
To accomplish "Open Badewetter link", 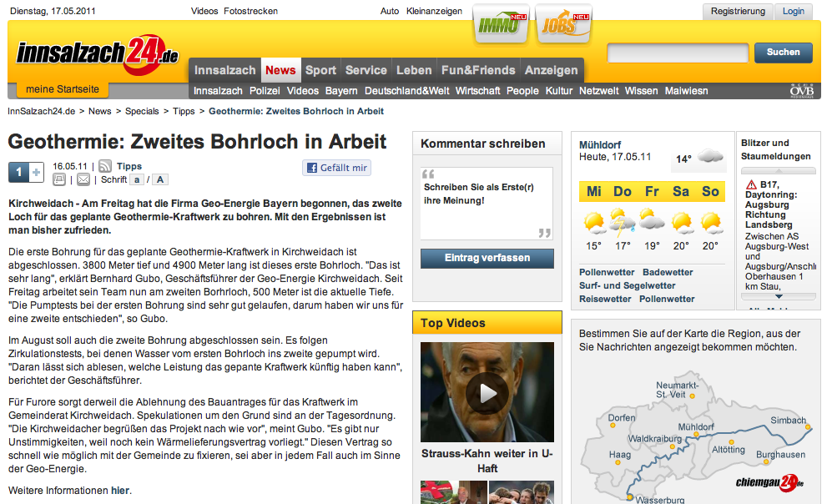I will [x=668, y=272].
